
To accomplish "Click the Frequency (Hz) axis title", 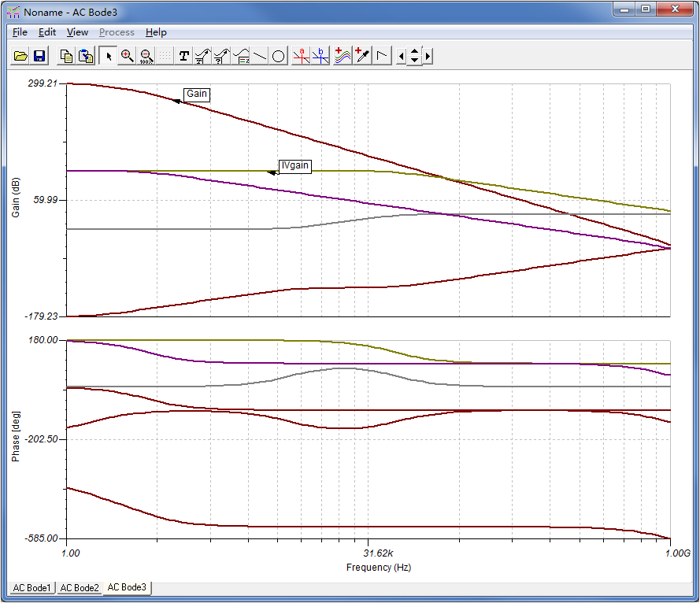I will pos(379,567).
